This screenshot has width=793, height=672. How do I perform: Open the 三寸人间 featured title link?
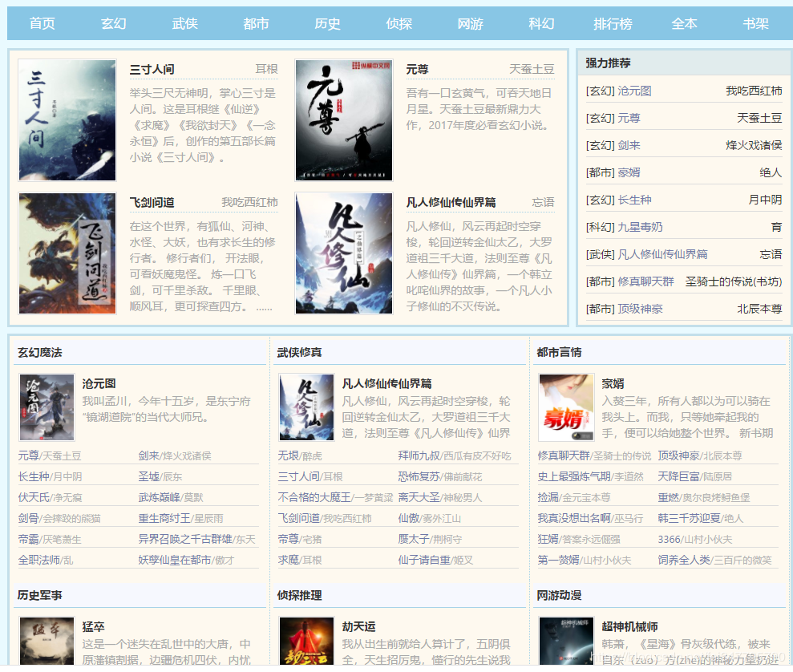[152, 69]
